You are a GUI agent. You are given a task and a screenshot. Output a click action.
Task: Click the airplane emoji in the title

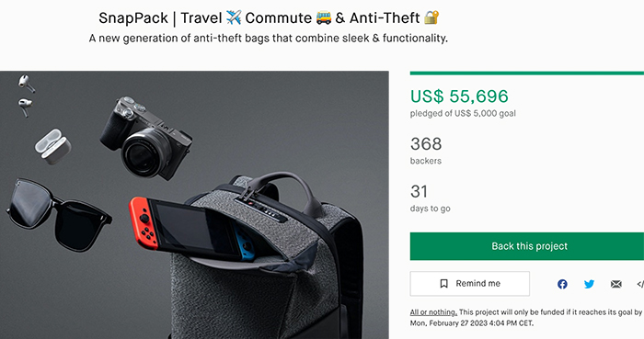(234, 17)
